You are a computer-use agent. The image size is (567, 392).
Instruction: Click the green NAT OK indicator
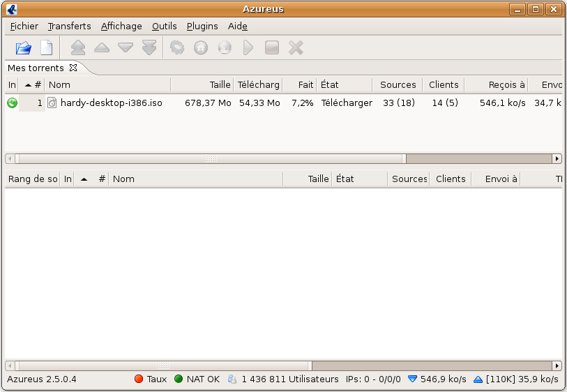click(x=179, y=379)
